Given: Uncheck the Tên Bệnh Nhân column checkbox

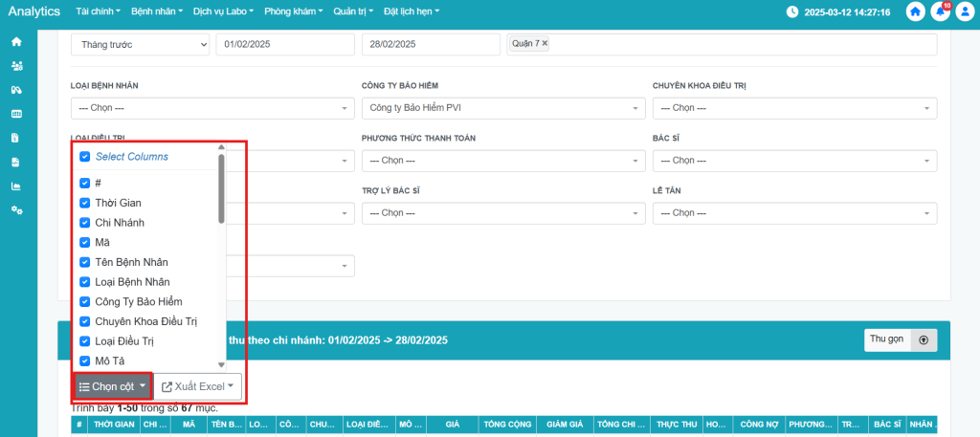Looking at the screenshot, I should (x=84, y=262).
